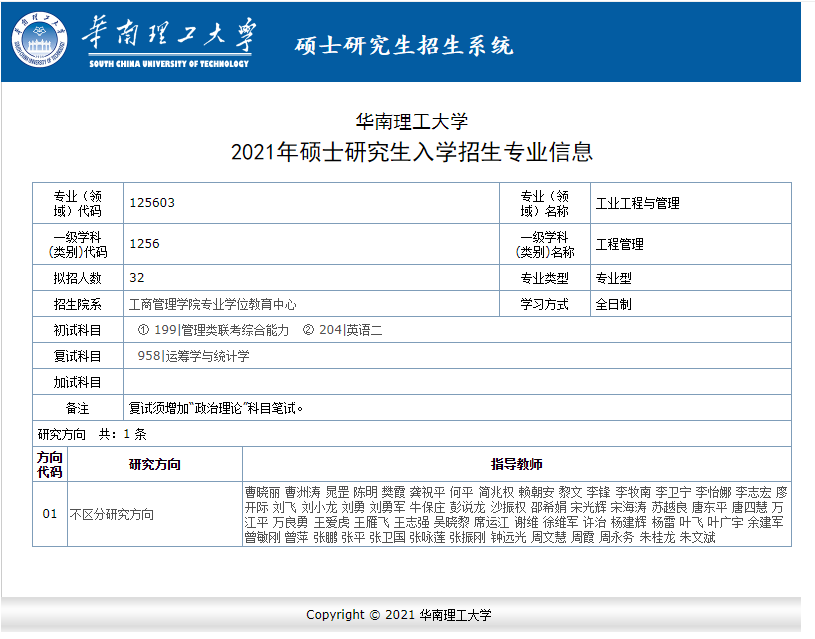Select retest subject 958|运筹学与统计学

coord(193,356)
